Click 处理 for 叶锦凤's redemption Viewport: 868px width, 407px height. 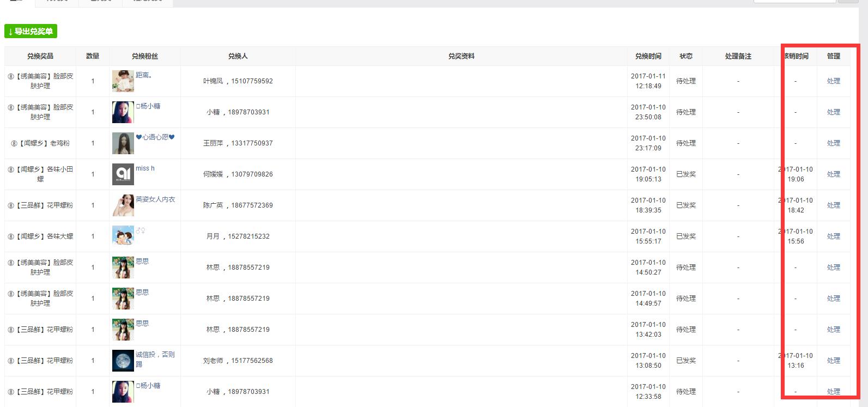tap(833, 81)
